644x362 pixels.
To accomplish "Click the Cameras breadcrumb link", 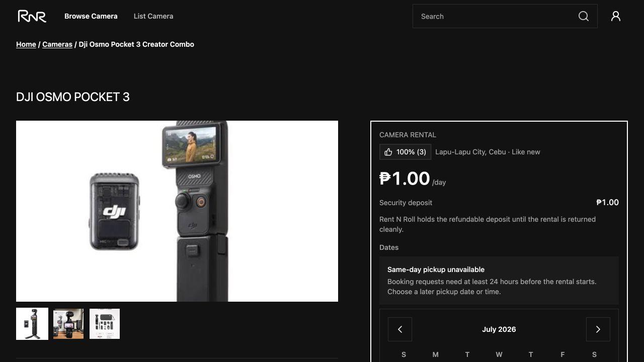I will click(57, 44).
